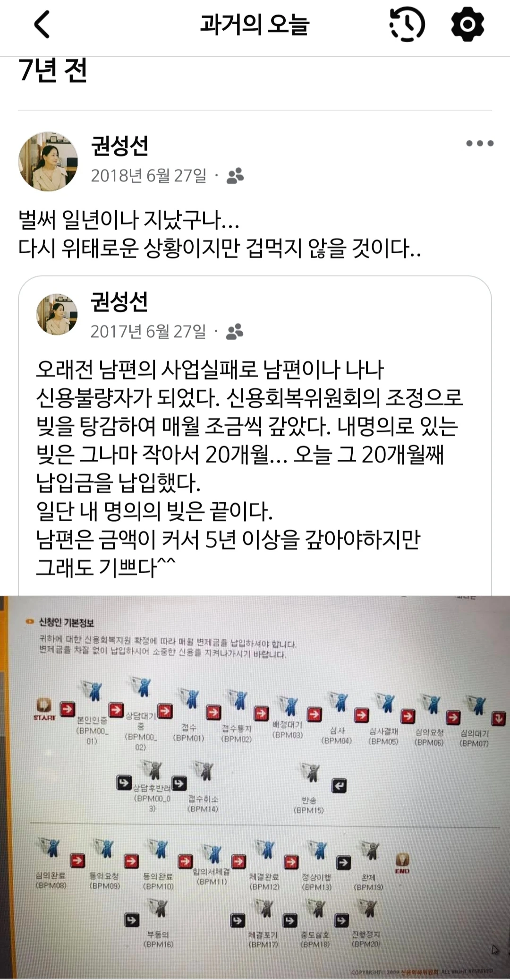Screen dimensions: 510x980
Task: Open author name 권성선 on 2018 post
Action: [120, 146]
